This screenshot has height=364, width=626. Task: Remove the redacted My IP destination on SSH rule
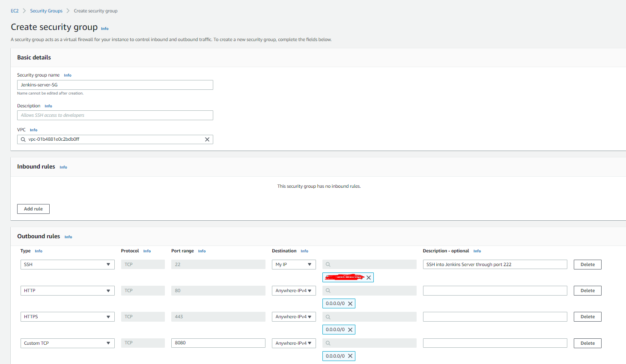pos(368,277)
